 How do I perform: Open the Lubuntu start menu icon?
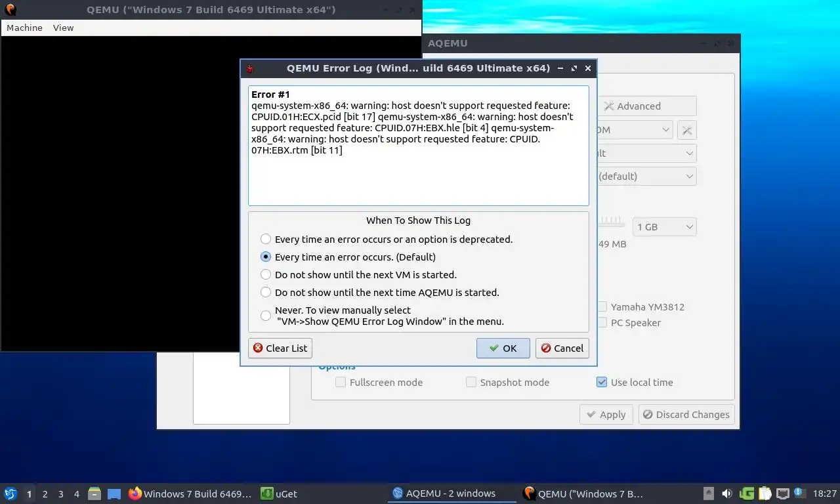click(x=10, y=493)
